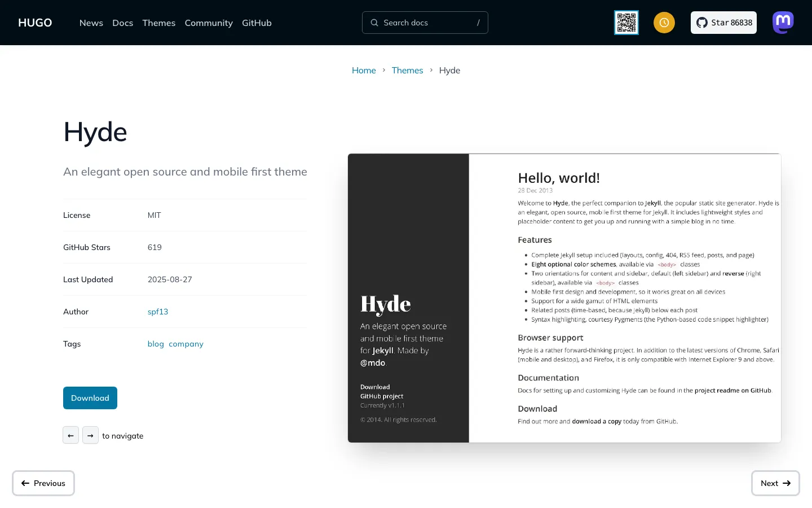The image size is (812, 508).
Task: Click the QR code icon
Action: click(x=626, y=23)
